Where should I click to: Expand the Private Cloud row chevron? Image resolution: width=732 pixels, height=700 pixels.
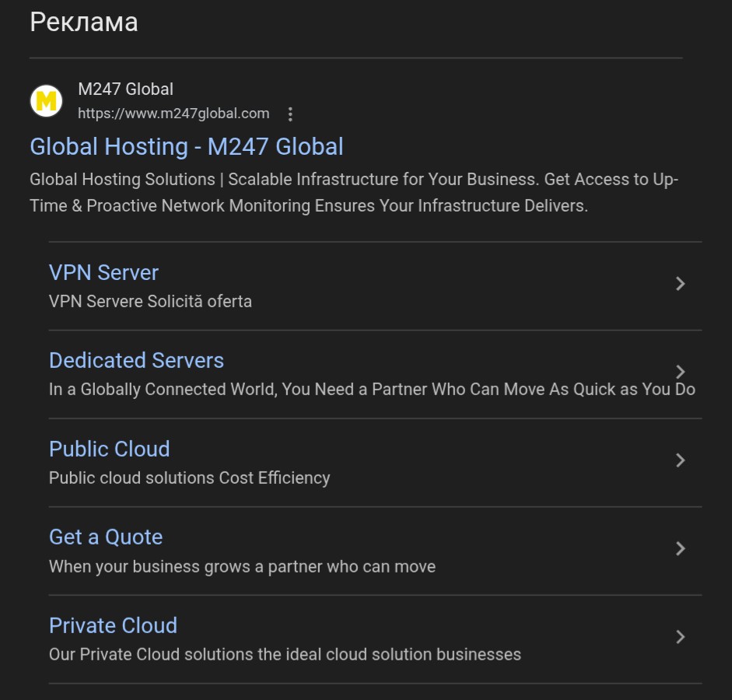click(x=680, y=636)
